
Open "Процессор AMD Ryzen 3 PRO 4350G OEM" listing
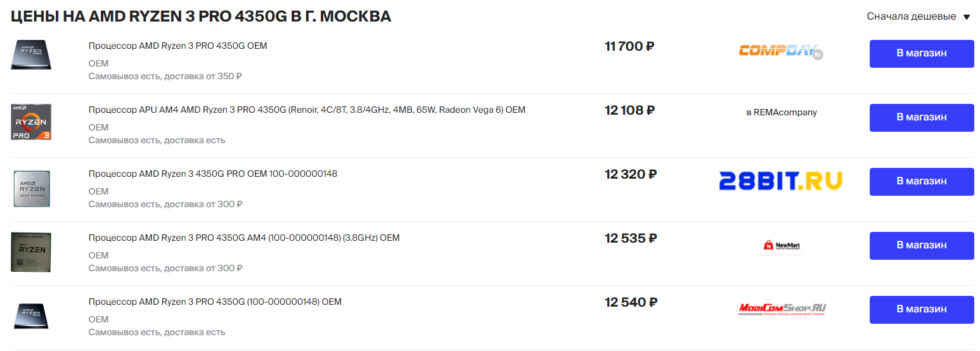(x=177, y=46)
